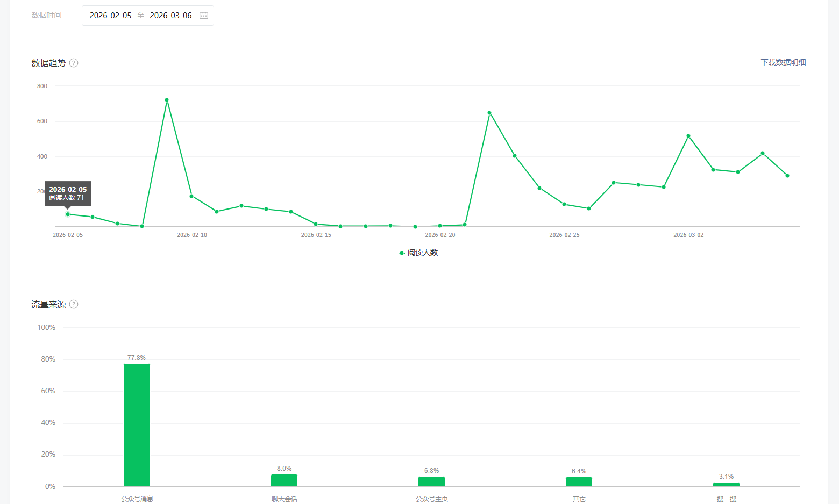This screenshot has width=839, height=504.
Task: Click the last data point of the trend line
Action: tap(787, 176)
